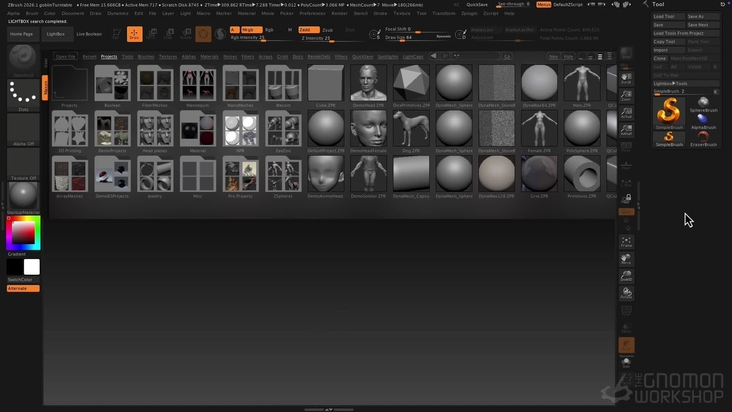This screenshot has height=412, width=732.
Task: Open the FiberMeshes project folder
Action: [x=155, y=86]
